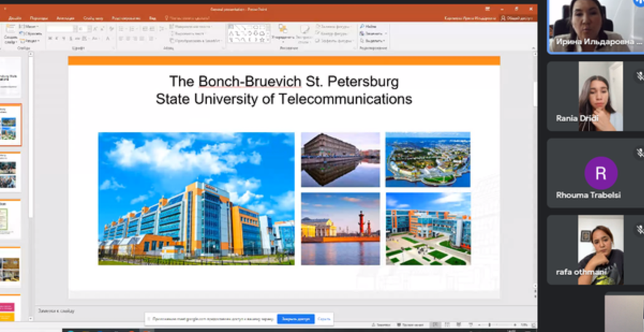The image size is (644, 332).
Task: Open the View ribbon tab
Action: (x=152, y=18)
